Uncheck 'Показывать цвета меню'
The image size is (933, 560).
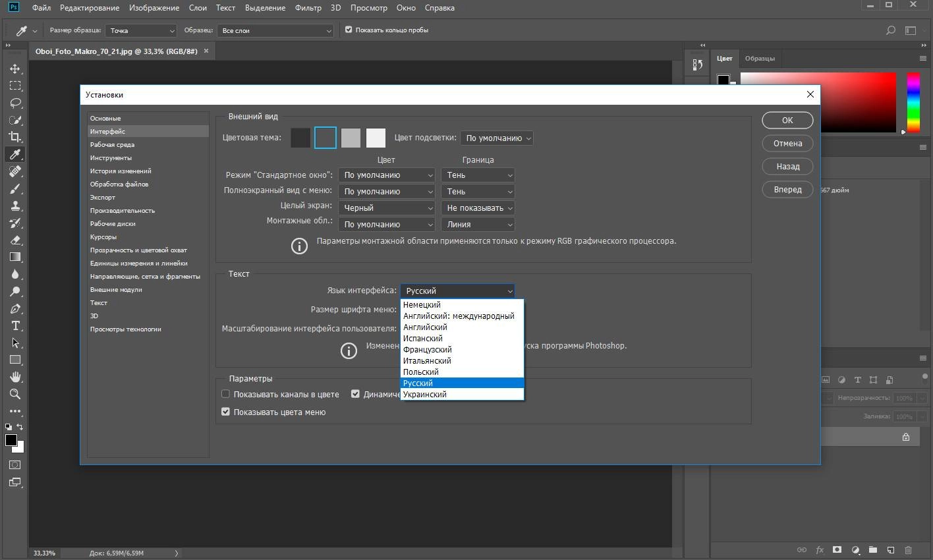pyautogui.click(x=225, y=412)
